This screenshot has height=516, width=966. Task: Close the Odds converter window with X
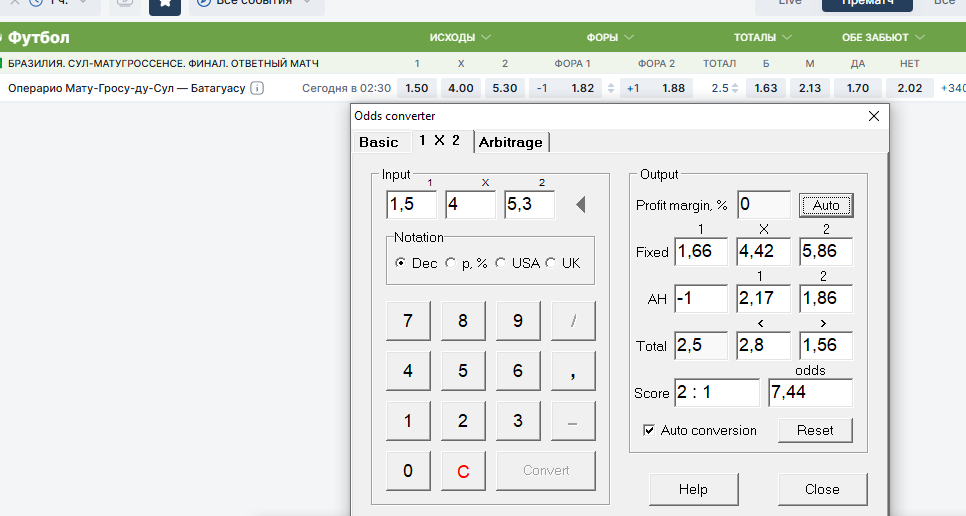point(874,116)
